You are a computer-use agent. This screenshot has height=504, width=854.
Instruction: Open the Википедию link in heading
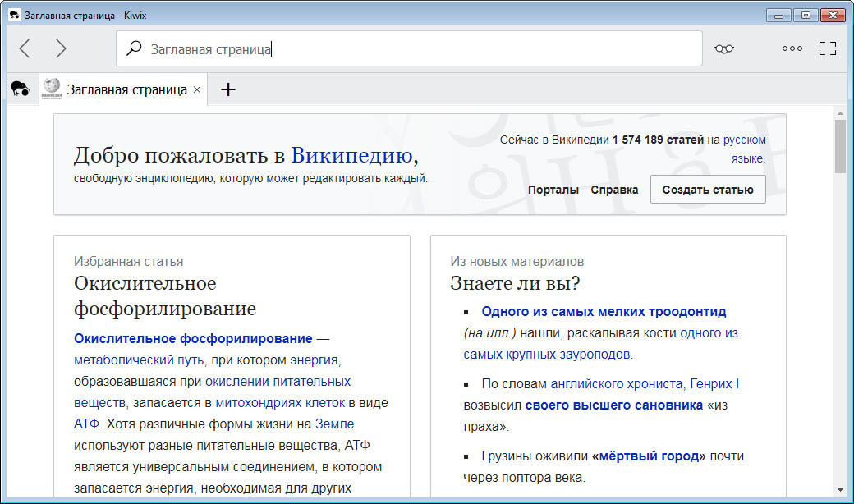[351, 155]
